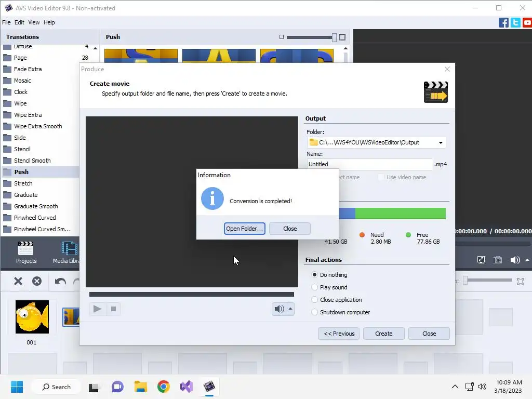Toggle the Use video name checkbox
The width and height of the screenshot is (532, 399).
coord(381,177)
